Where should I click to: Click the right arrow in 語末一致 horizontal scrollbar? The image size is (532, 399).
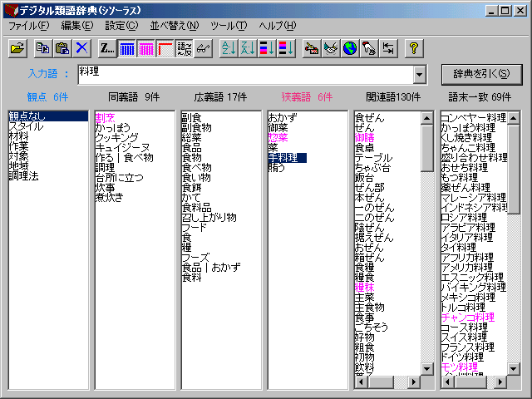500,382
